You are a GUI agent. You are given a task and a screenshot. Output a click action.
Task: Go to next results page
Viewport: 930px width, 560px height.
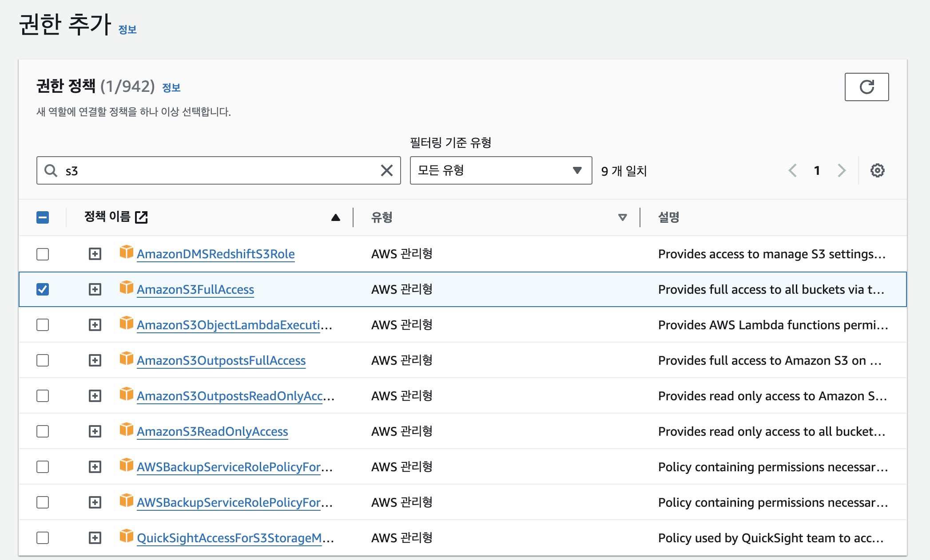[841, 170]
